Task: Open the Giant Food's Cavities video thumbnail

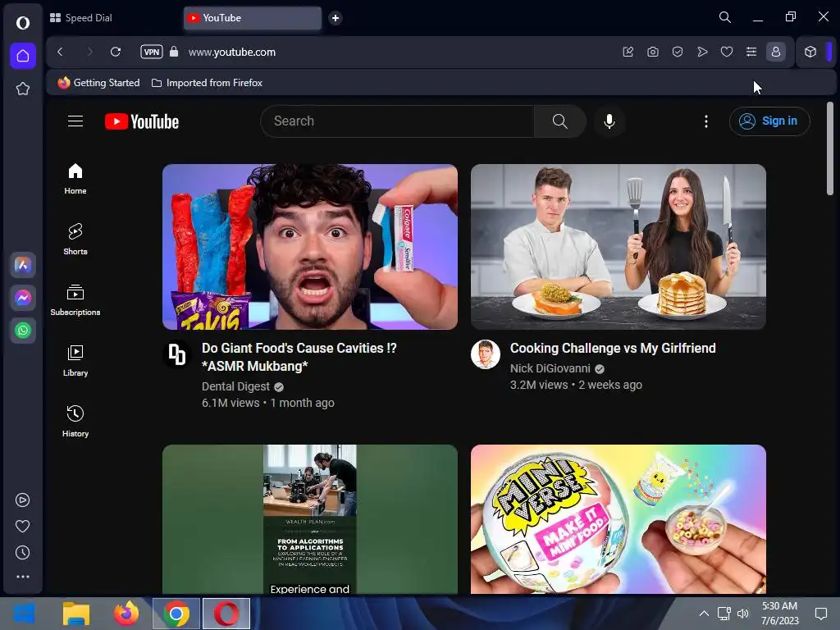Action: [309, 246]
